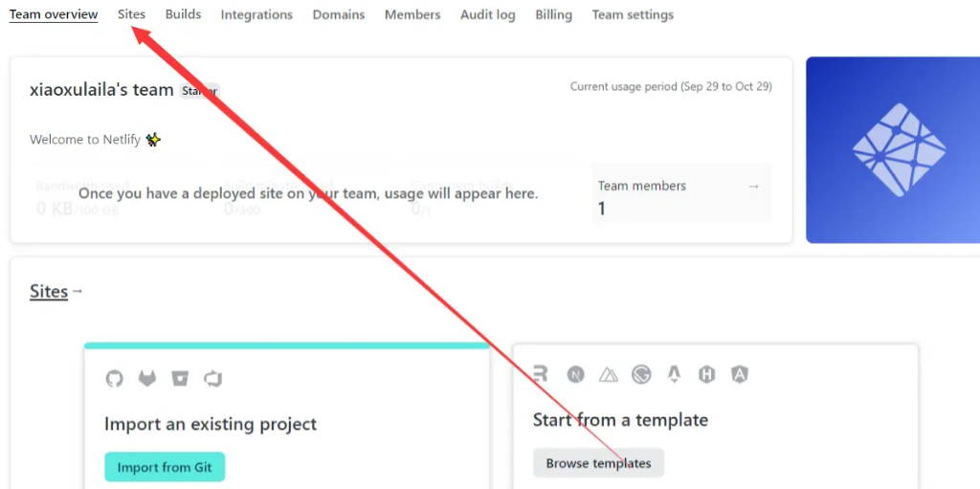Click "Import an existing project" heading
The image size is (980, 489).
211,424
